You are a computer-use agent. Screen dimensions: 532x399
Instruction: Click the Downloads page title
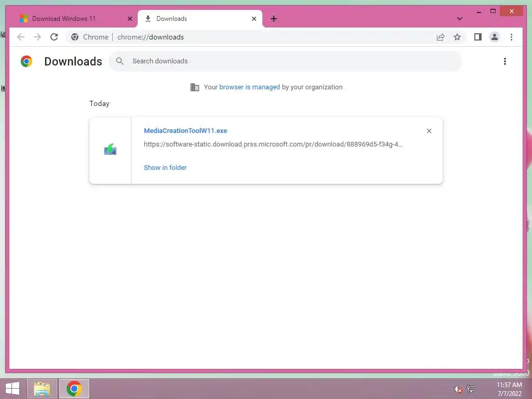73,61
